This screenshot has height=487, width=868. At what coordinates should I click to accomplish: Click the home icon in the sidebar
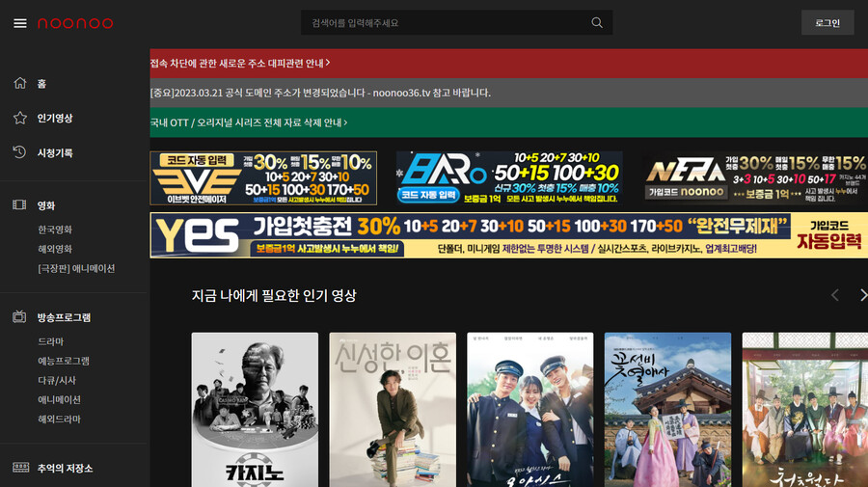coord(20,83)
